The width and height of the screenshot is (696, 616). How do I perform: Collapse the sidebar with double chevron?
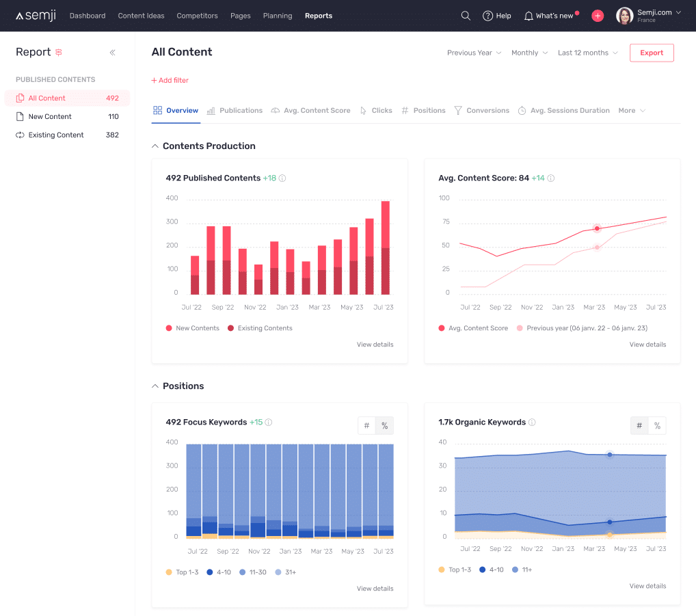tap(112, 53)
